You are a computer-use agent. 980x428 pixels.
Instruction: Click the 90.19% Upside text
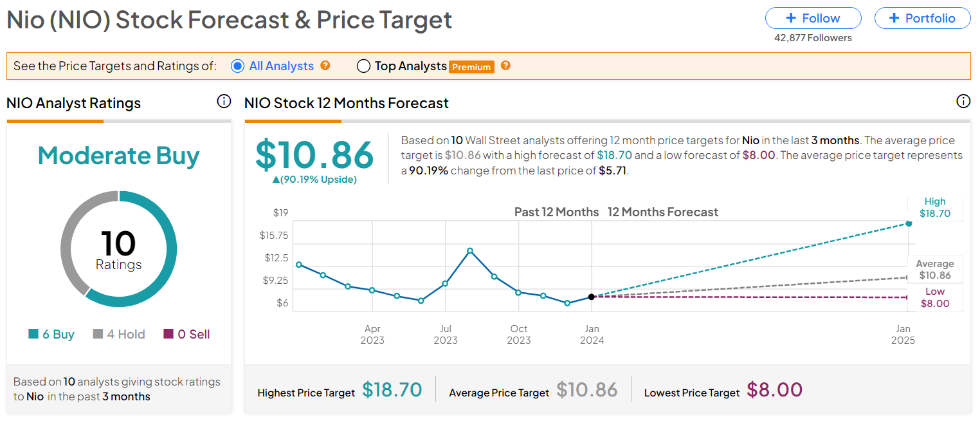(314, 180)
